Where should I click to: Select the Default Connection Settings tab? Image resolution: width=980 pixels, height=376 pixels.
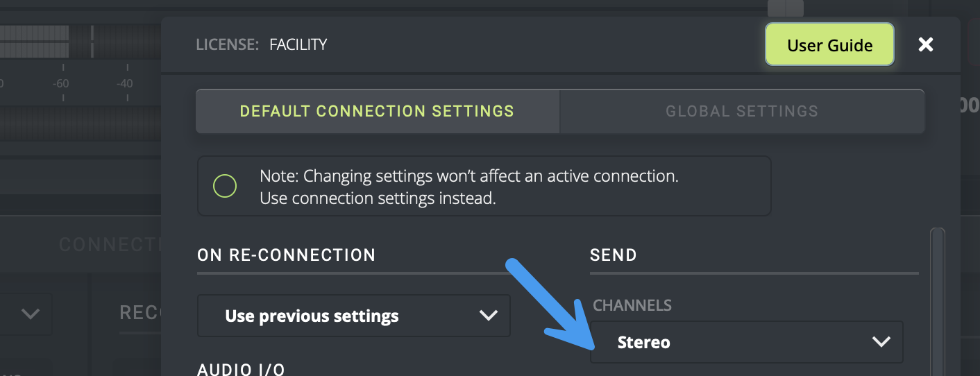pyautogui.click(x=377, y=111)
